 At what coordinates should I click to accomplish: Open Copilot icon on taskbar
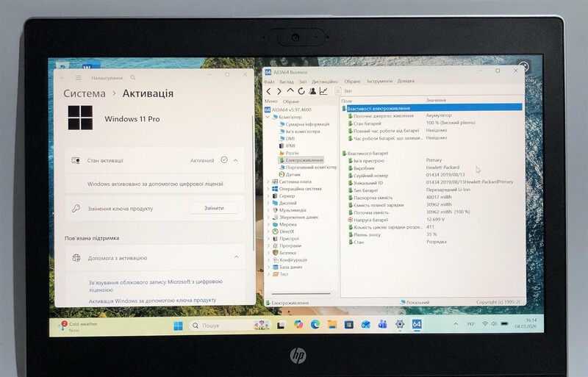298,325
